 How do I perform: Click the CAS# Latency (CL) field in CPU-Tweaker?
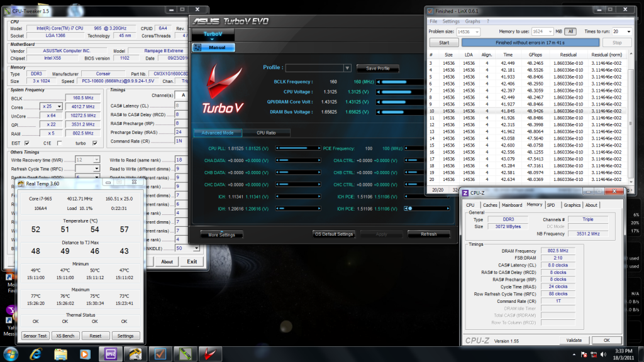(180, 106)
